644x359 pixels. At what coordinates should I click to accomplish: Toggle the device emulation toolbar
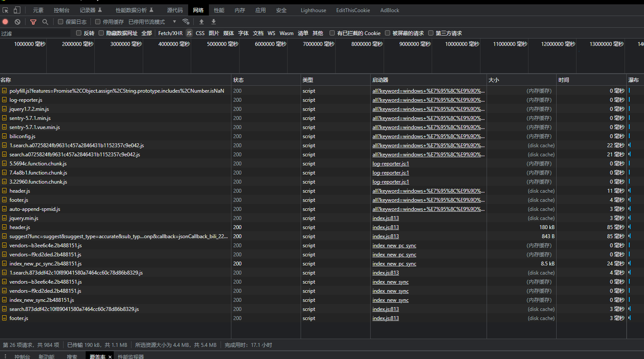click(17, 10)
